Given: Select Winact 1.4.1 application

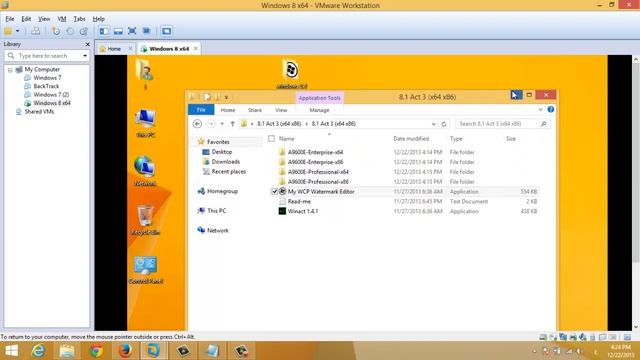Looking at the screenshot, I should (x=303, y=211).
